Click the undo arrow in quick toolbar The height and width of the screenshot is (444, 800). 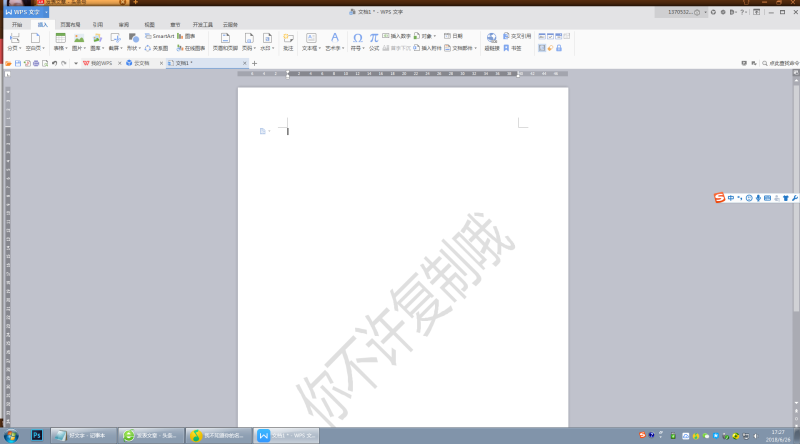click(x=55, y=63)
